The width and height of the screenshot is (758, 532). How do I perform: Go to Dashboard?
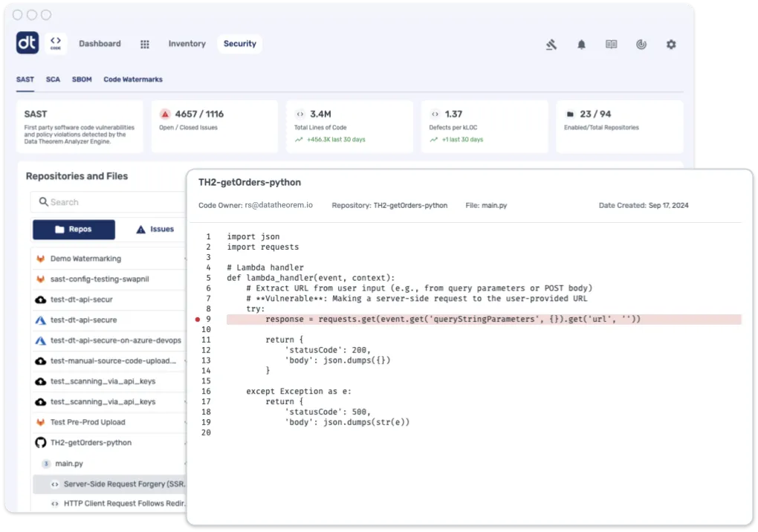click(x=100, y=44)
